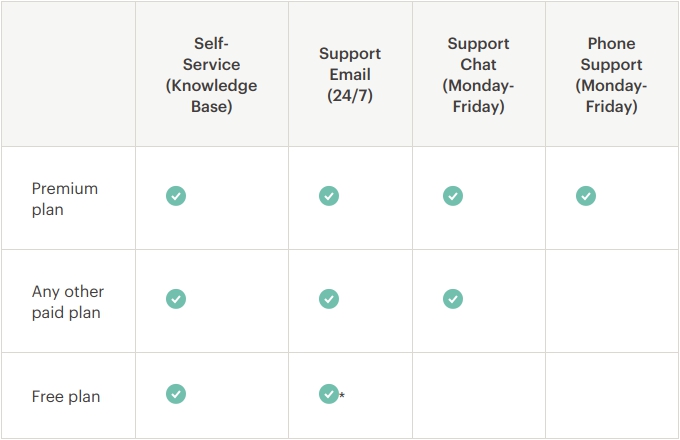Click the Free plan Support Email checkmark
The image size is (680, 440).
point(328,394)
